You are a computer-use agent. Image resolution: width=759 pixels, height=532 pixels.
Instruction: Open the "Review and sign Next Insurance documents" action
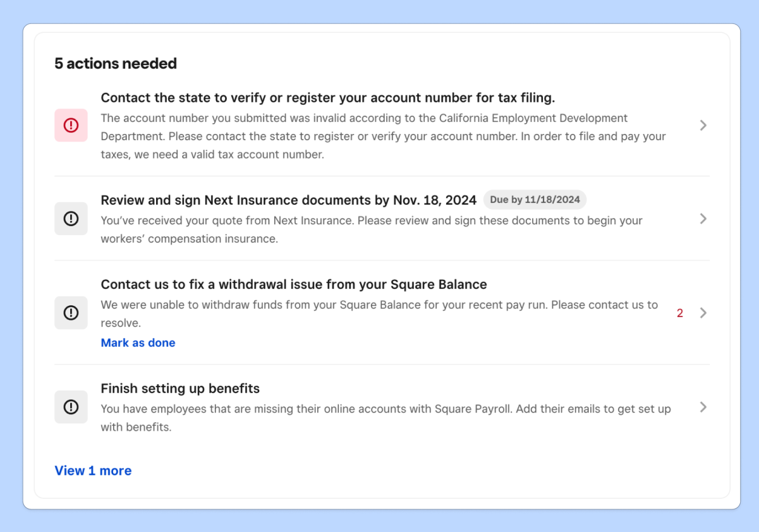tap(288, 200)
